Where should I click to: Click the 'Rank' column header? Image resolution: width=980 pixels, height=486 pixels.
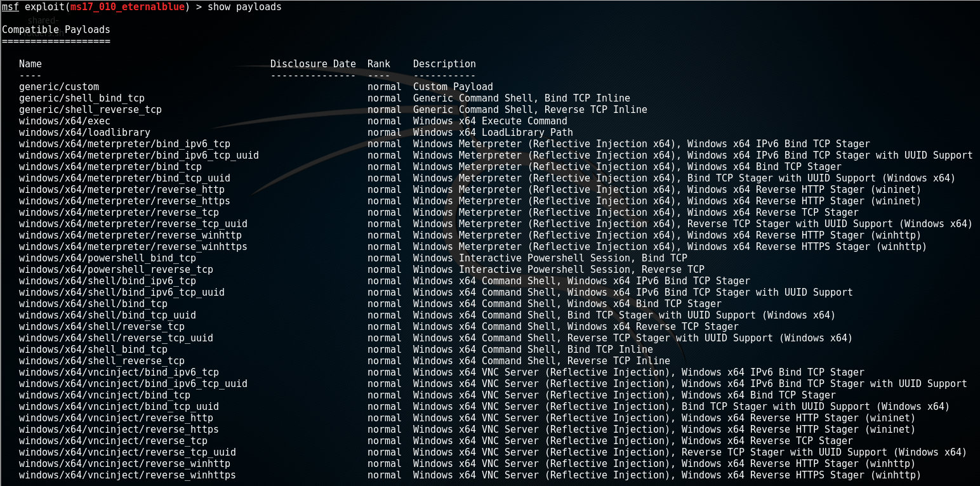click(379, 64)
